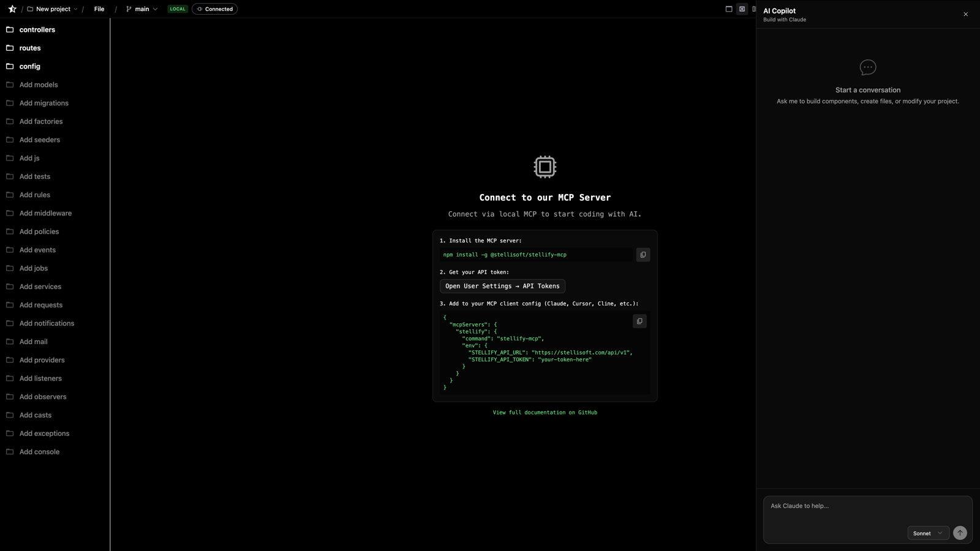Click the Connected status toggle

(214, 9)
